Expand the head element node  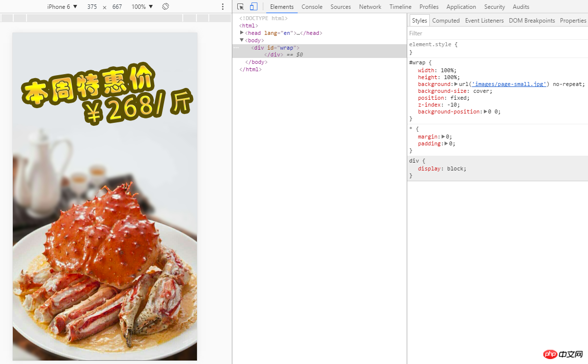[x=242, y=32]
